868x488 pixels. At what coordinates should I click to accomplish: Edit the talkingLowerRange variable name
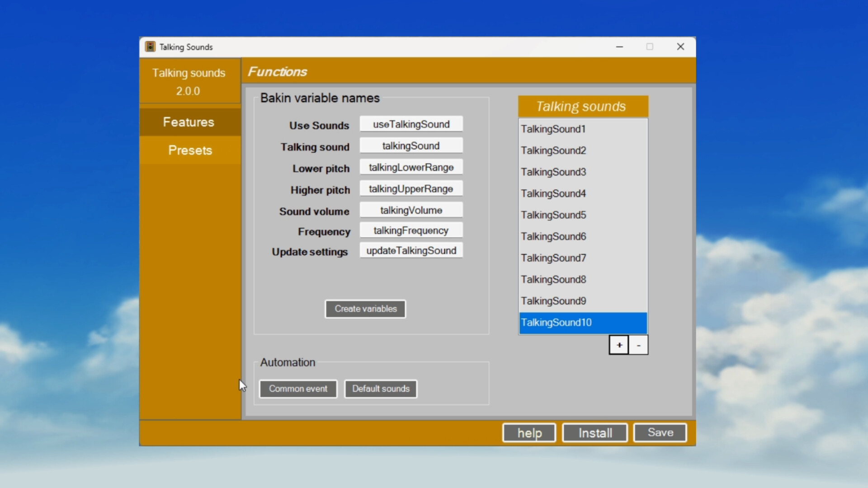(411, 167)
